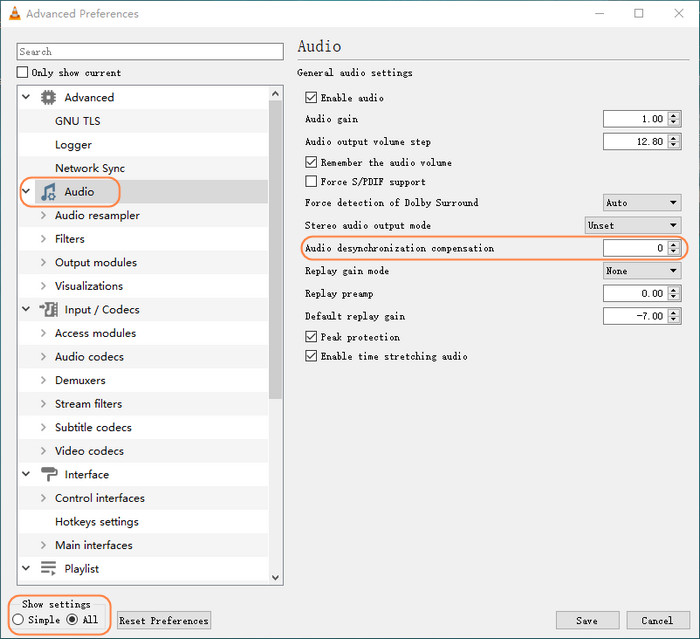Click the tree scrollbar up arrow
This screenshot has height=639, width=700.
coord(275,93)
